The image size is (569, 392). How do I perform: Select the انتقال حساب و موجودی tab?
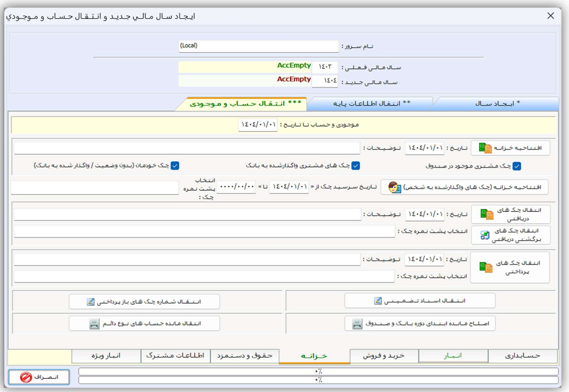[x=246, y=104]
